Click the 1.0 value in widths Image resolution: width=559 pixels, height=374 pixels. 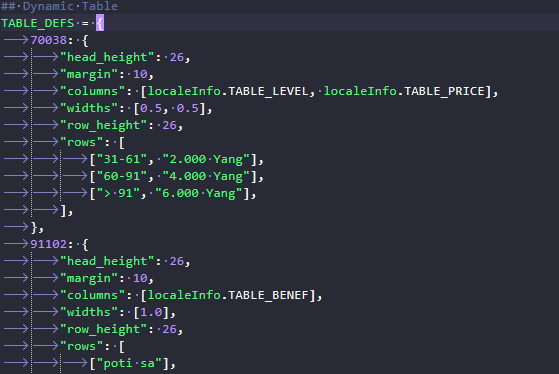pos(151,312)
